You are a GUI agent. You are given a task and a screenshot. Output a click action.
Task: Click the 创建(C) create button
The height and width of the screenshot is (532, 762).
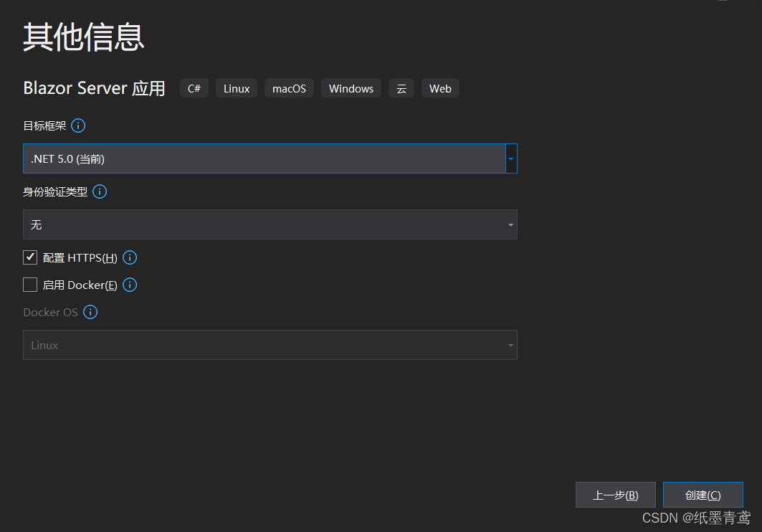pyautogui.click(x=703, y=495)
